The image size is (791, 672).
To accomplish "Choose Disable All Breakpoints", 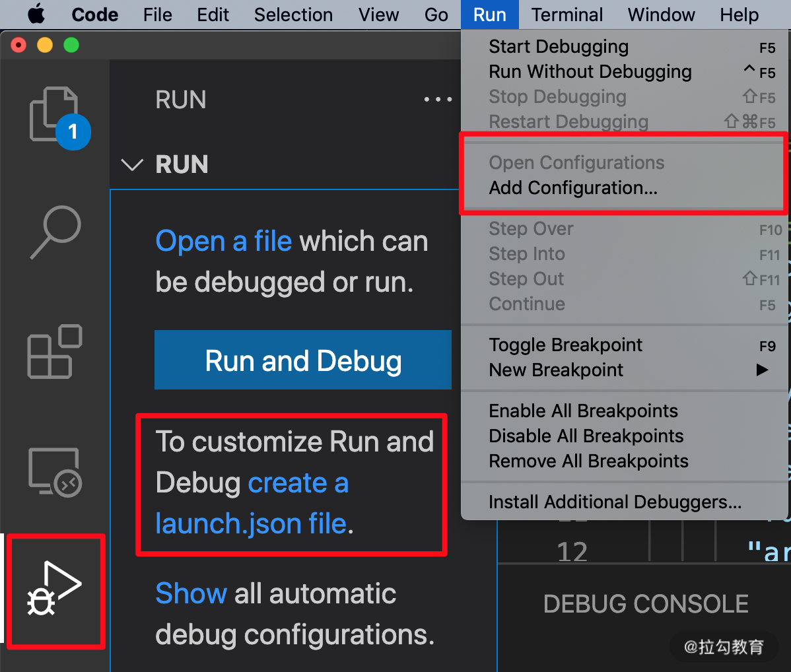I will pyautogui.click(x=625, y=436).
